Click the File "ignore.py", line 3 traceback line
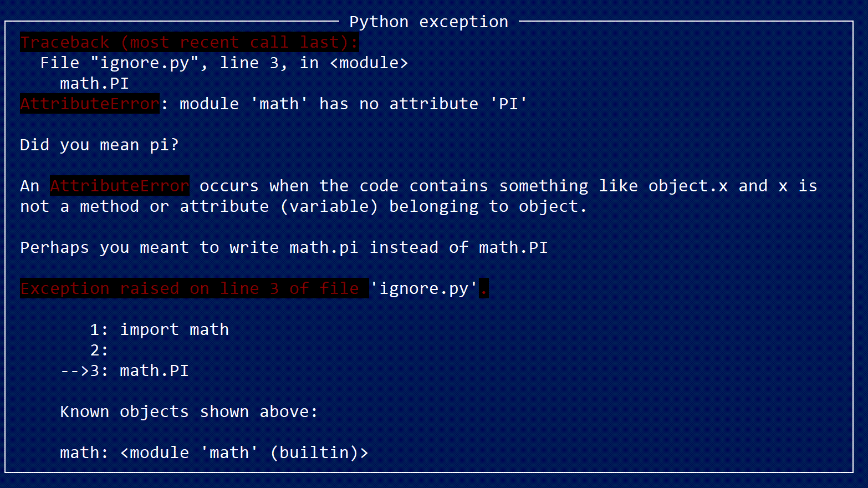 click(224, 63)
